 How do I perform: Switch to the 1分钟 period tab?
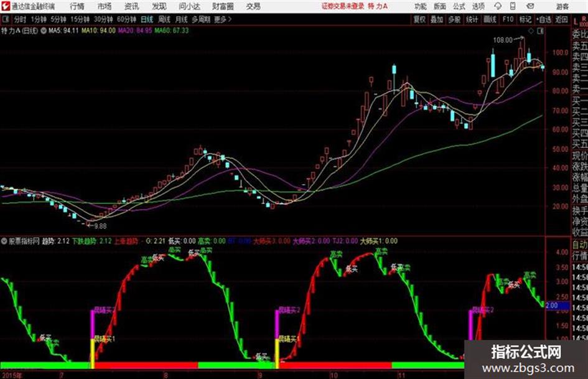pos(39,19)
